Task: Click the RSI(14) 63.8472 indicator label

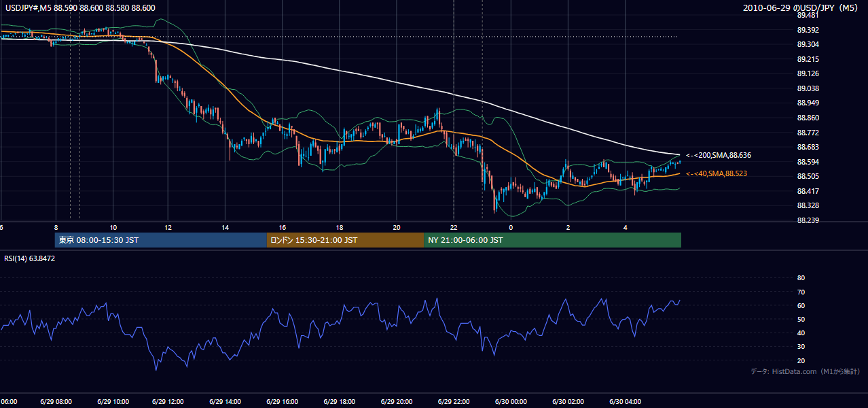Action: [x=30, y=258]
